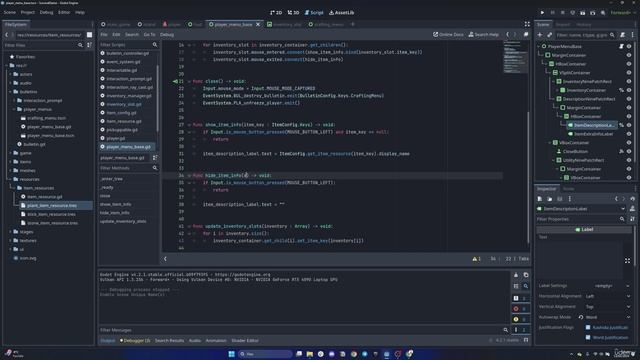Image resolution: width=640 pixels, height=360 pixels.
Task: Expand the text editor fullscreen icon in Inspector
Action: click(627, 260)
